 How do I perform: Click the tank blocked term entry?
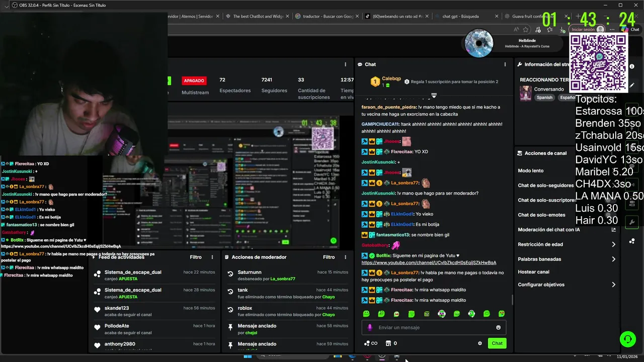click(x=287, y=293)
